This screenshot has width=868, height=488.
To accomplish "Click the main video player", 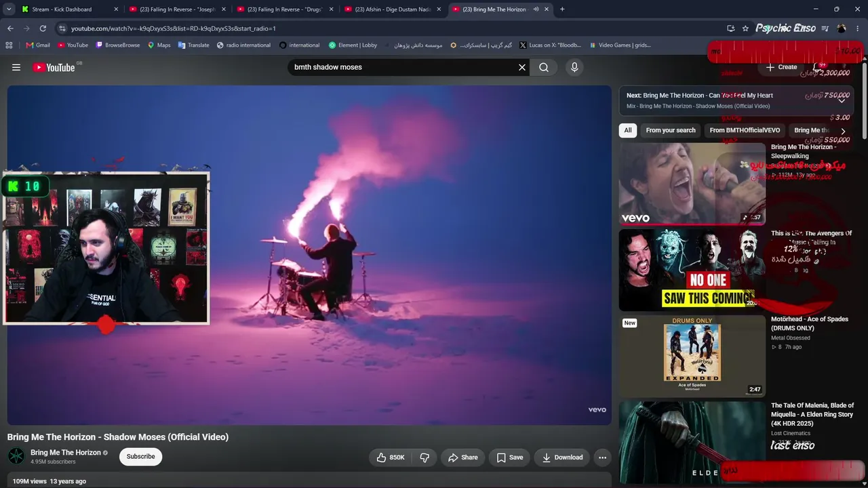I will click(x=309, y=255).
